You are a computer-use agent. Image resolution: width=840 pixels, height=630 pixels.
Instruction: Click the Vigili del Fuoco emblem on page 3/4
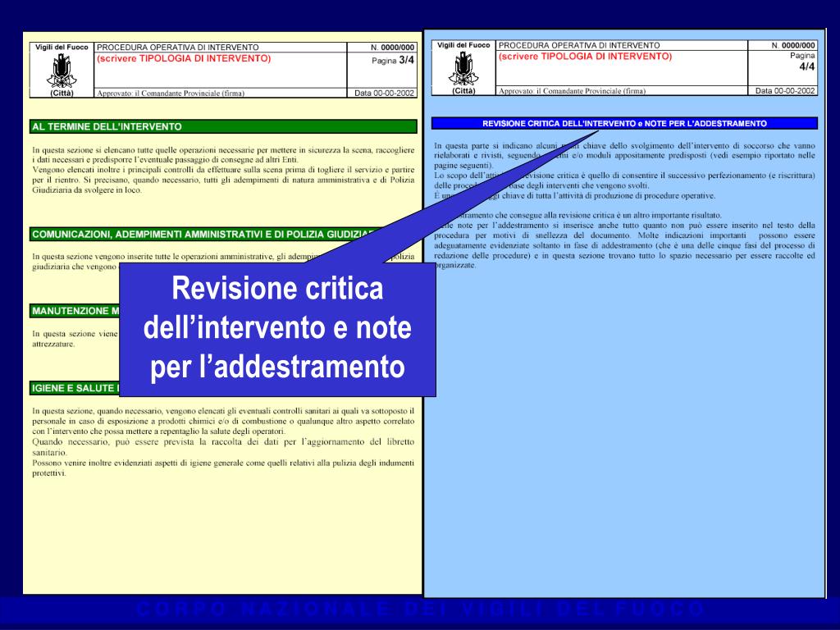pos(62,71)
